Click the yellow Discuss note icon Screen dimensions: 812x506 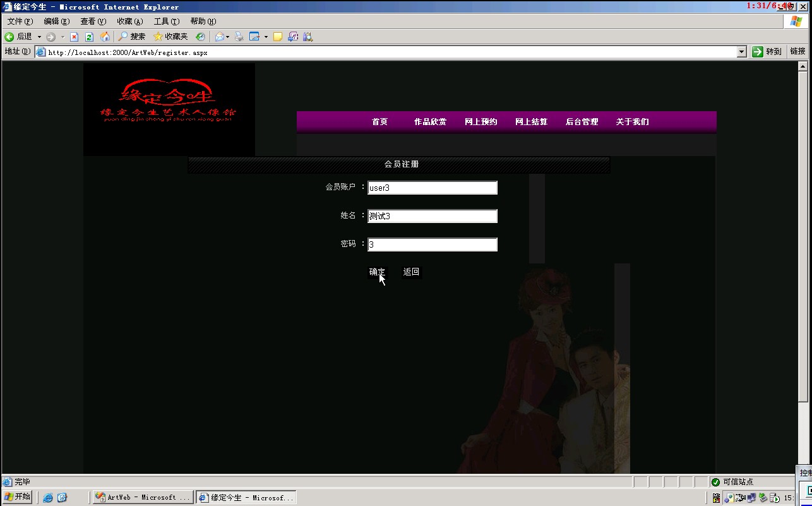(277, 37)
